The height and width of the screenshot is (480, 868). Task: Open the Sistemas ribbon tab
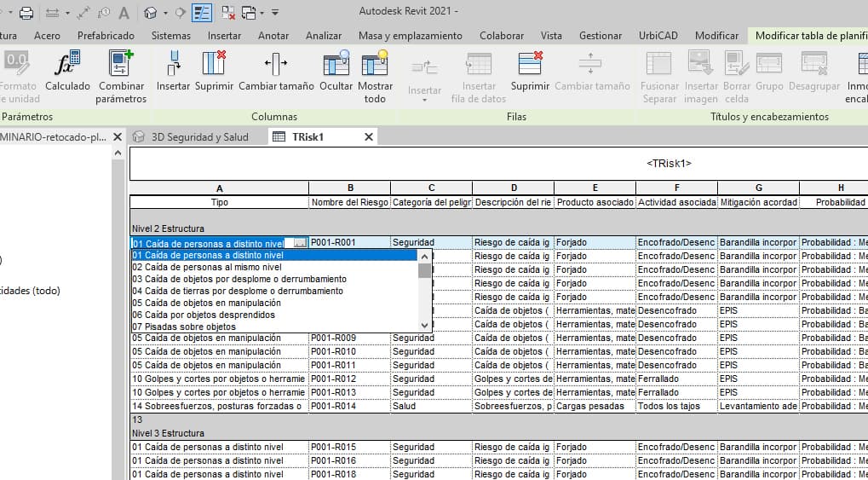point(171,36)
